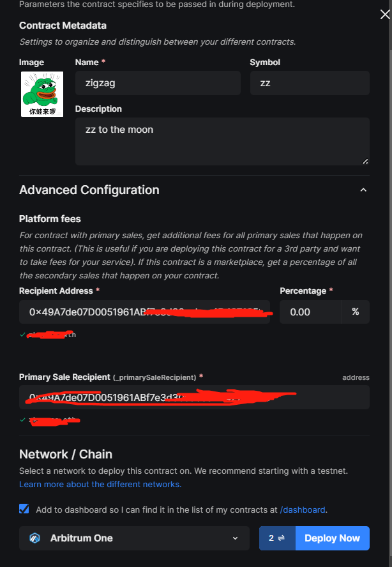
Task: Collapse Advanced Configuration with chevron icon
Action: [363, 190]
